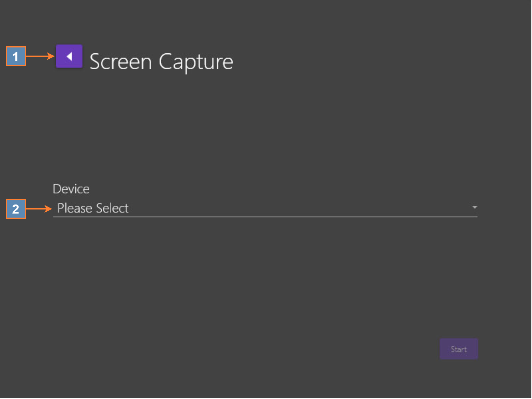
Task: Click the small caret on the Device field
Action: click(474, 207)
